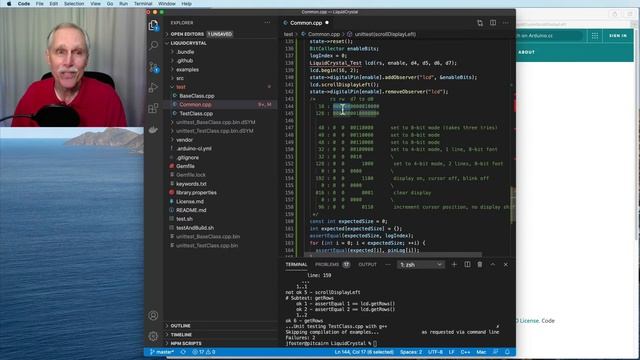Image resolution: width=640 pixels, height=360 pixels.
Task: Add a new terminal with plus icon
Action: (454, 264)
